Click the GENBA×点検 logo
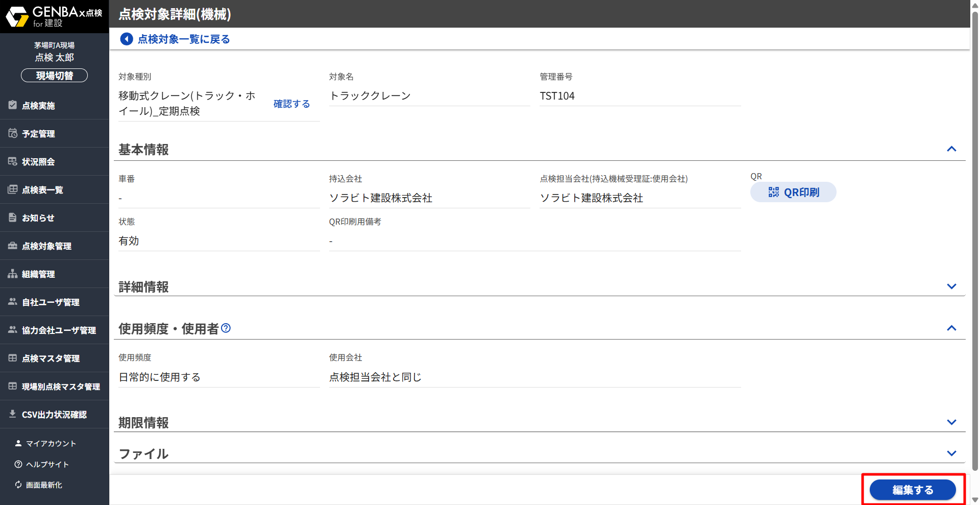980x505 pixels. coord(54,16)
